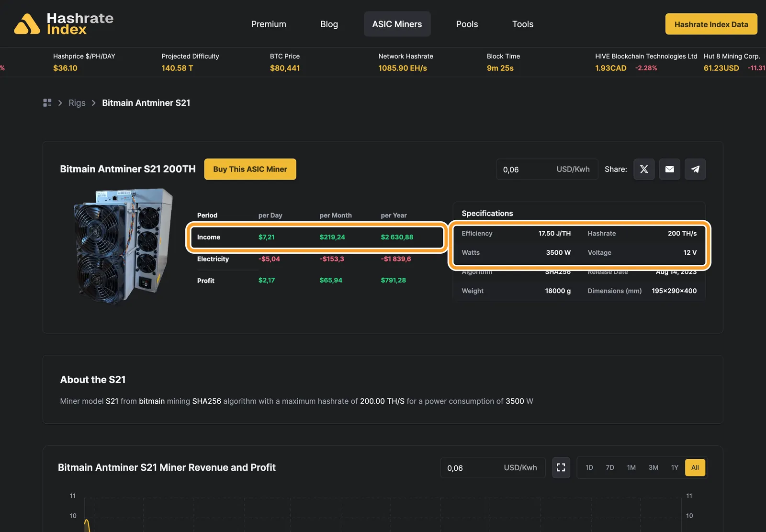Click BTC Price value $80,441
Image resolution: width=766 pixels, height=532 pixels.
click(x=285, y=68)
